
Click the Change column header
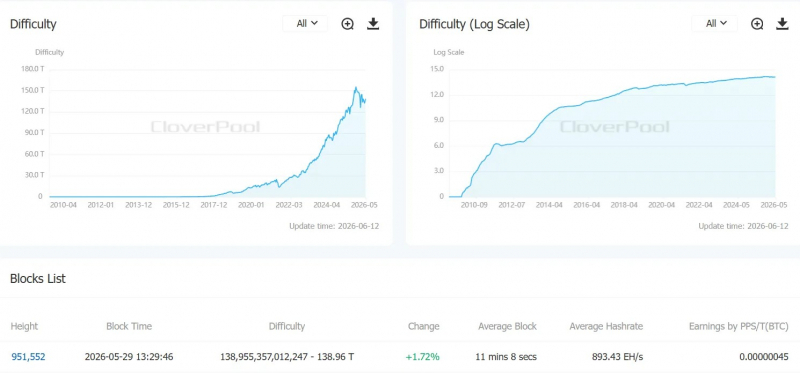(423, 327)
